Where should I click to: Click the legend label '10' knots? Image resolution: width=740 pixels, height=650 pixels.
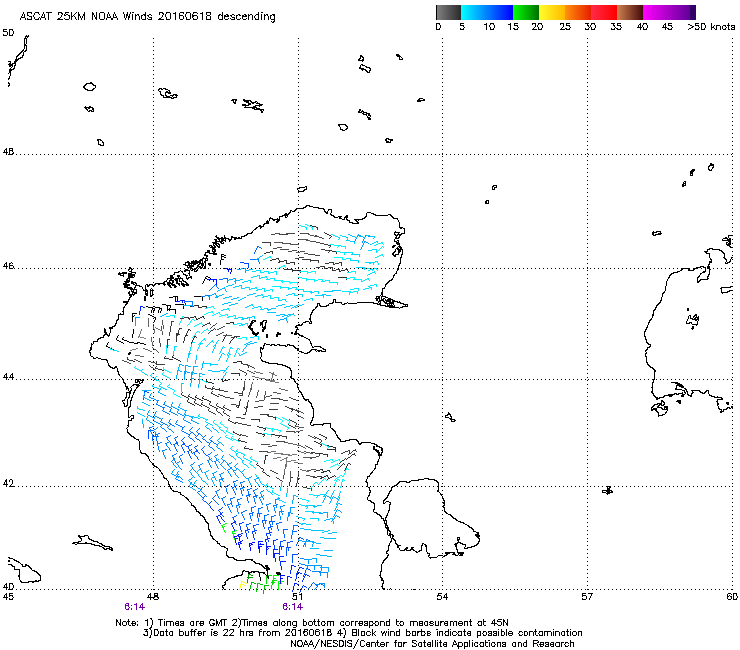(x=489, y=27)
